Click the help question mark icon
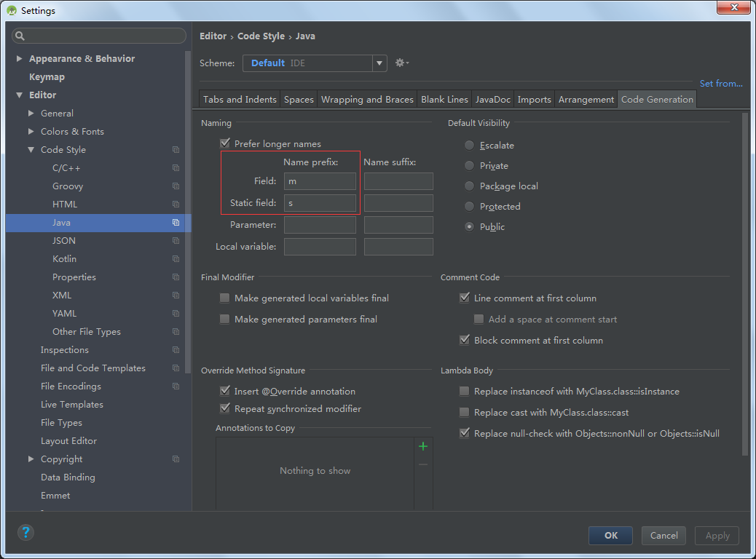 click(25, 533)
